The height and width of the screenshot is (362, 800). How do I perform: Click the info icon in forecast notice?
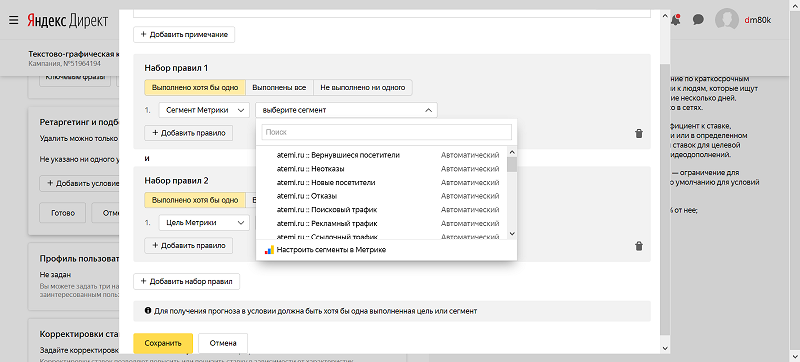[148, 310]
